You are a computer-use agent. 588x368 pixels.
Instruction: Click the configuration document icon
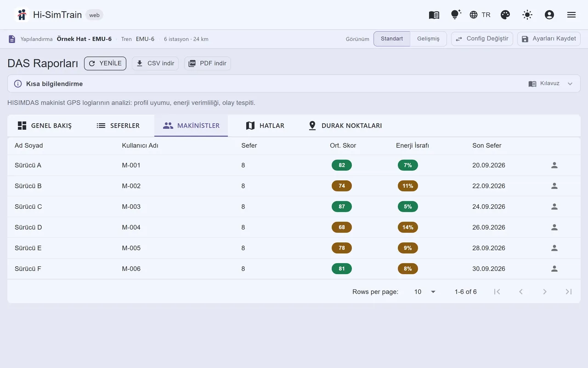point(12,39)
